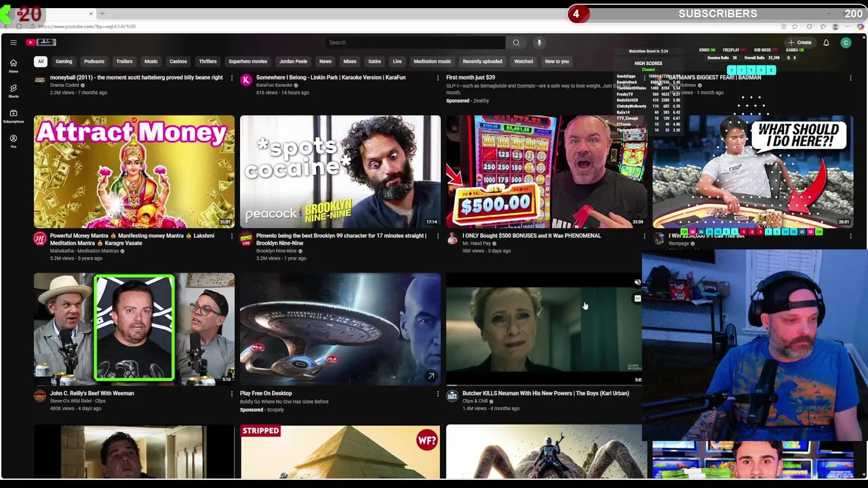Open the You section in sidebar

pyautogui.click(x=13, y=141)
